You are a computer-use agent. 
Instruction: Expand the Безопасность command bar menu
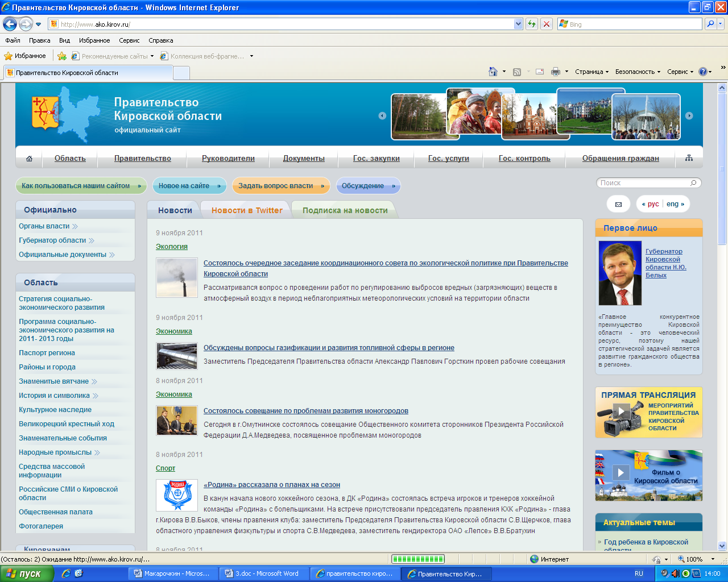tap(638, 72)
